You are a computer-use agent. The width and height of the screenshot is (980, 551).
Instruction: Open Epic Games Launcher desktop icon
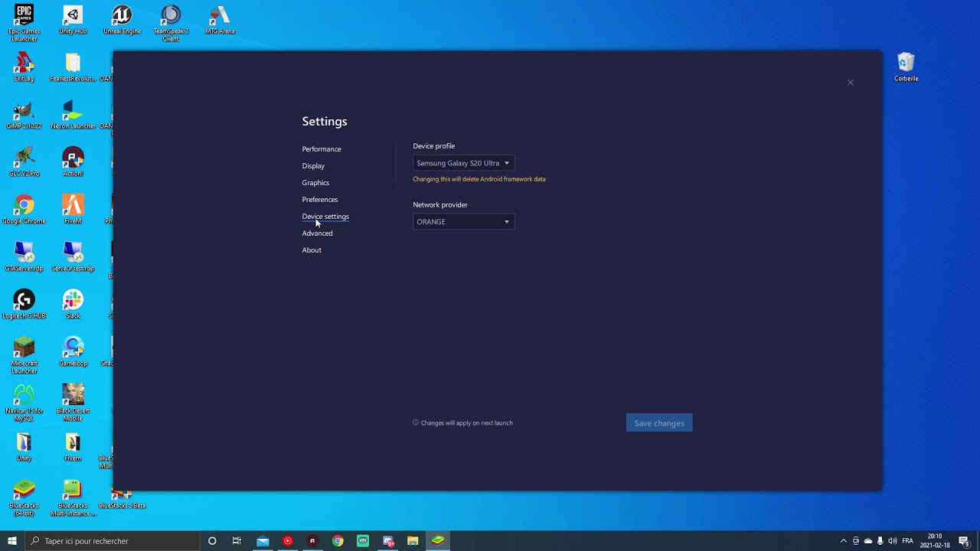click(24, 23)
